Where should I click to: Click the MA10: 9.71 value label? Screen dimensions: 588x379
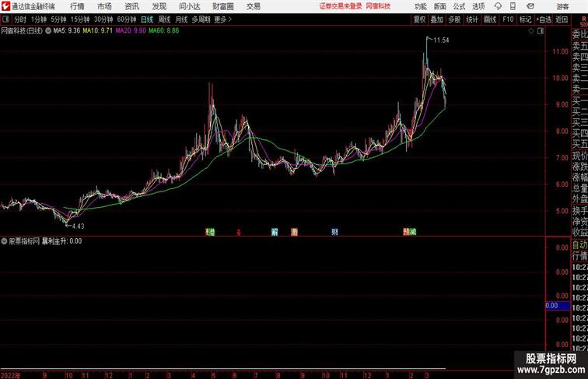[x=97, y=31]
